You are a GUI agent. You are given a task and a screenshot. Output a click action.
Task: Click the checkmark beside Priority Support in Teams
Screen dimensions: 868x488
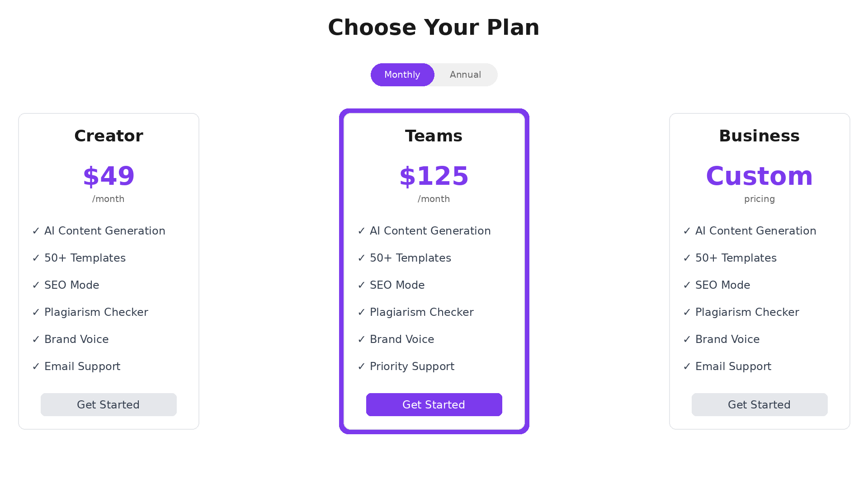pos(362,366)
